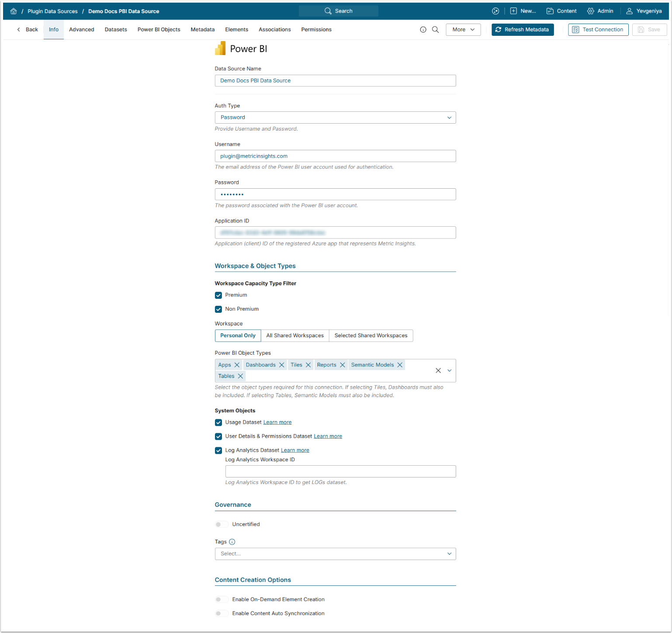Screen dimensions: 672x633
Task: Click the Refresh Metadata button
Action: point(523,30)
